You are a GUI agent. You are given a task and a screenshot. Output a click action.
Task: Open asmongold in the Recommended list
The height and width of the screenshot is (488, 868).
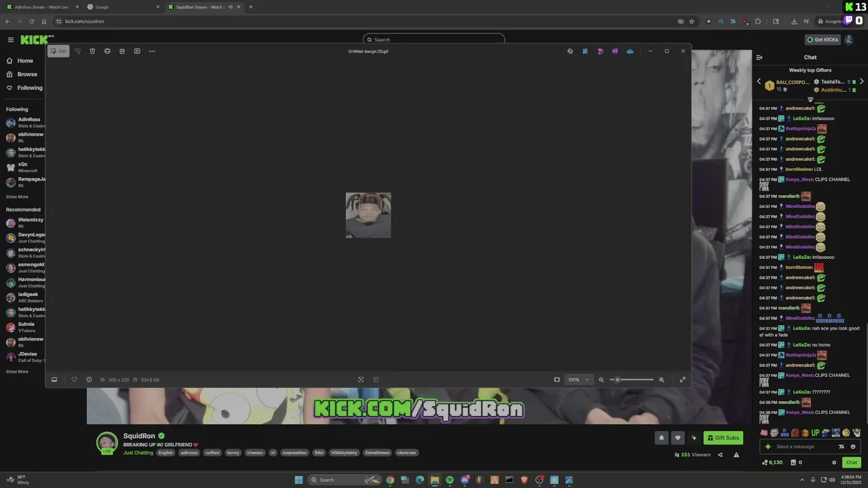coord(24,268)
